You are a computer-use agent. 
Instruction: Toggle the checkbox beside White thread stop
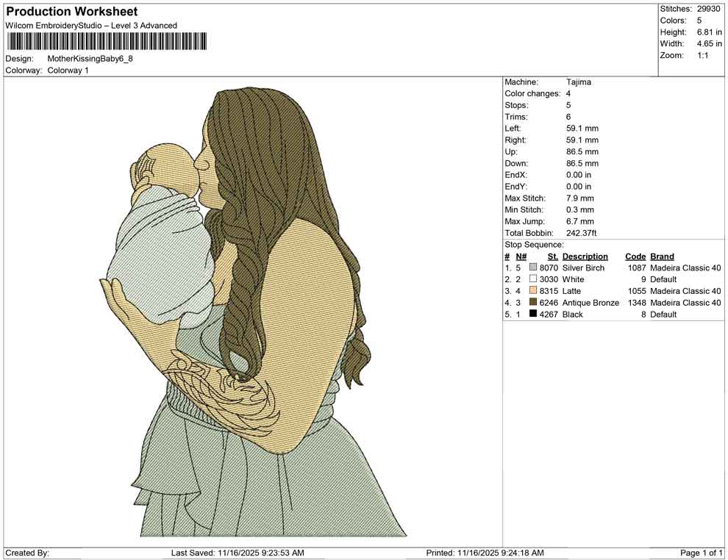532,279
